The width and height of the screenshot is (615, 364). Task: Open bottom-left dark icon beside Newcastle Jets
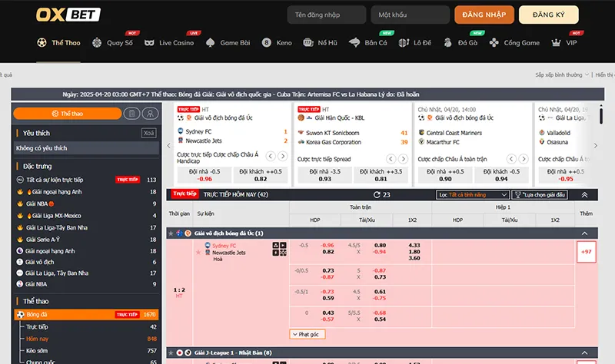276,253
